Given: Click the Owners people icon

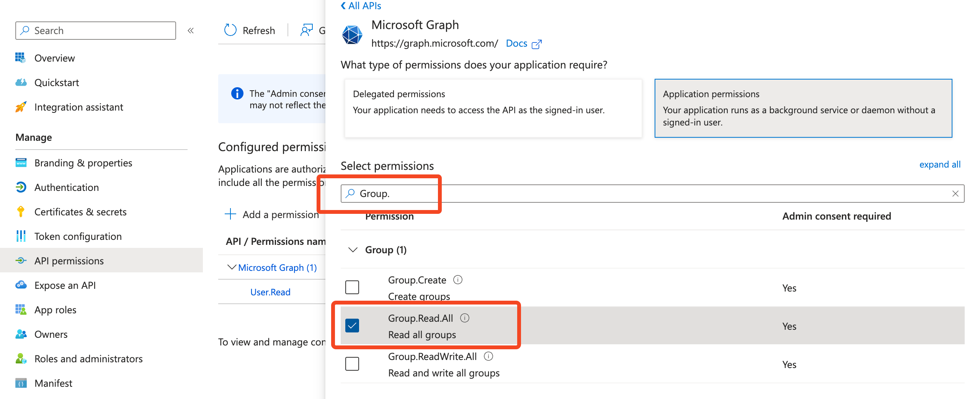Looking at the screenshot, I should pos(21,334).
